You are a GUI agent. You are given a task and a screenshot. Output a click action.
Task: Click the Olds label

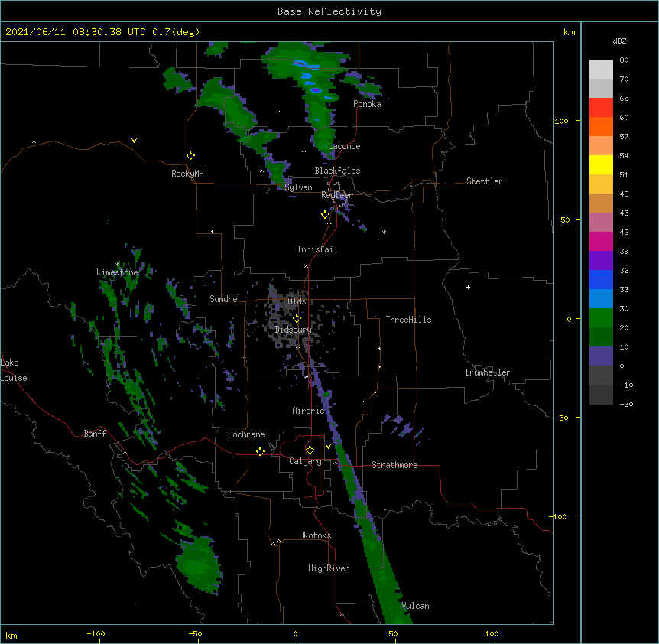(x=297, y=301)
